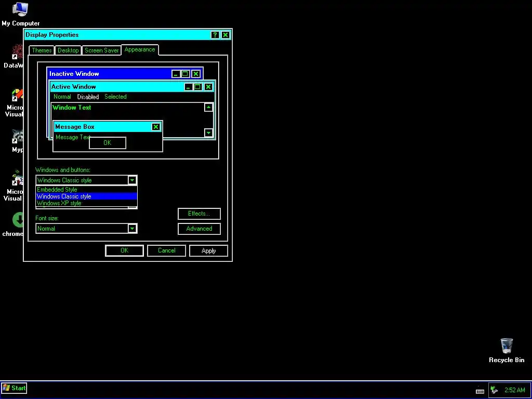
Task: Choose Windows XP style option
Action: click(87, 203)
